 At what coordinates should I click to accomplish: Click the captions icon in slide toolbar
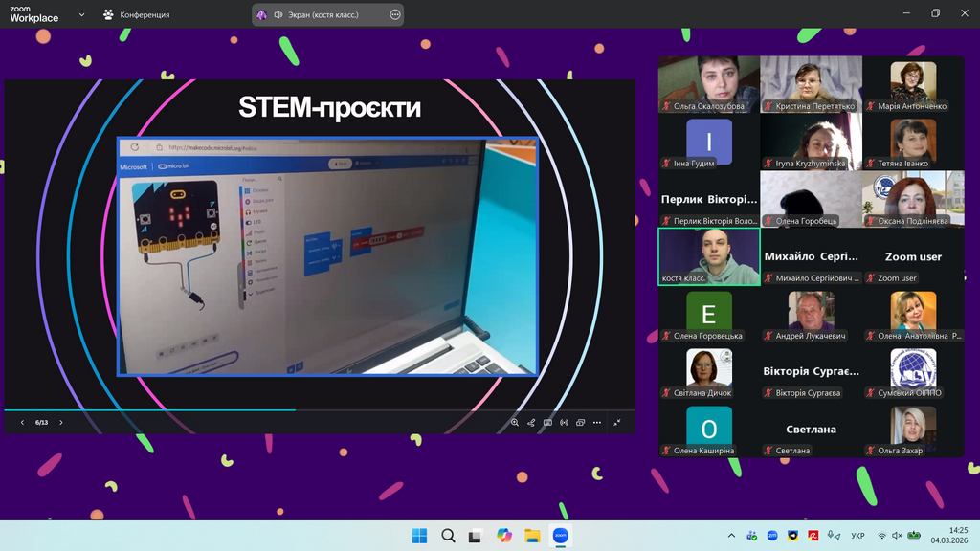pos(547,422)
